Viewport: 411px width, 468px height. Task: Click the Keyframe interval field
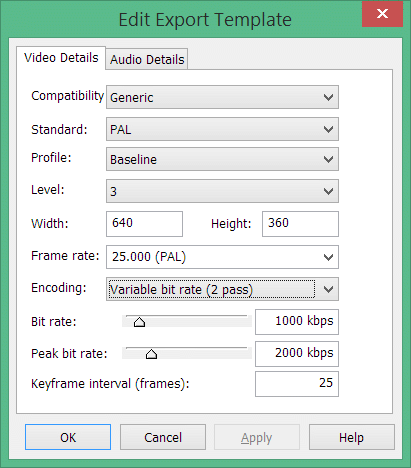point(297,384)
